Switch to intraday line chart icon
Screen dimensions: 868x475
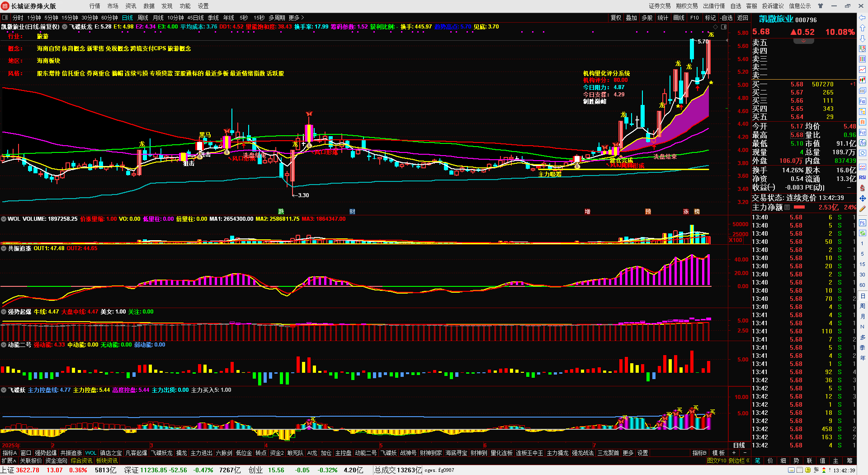[x=863, y=70]
